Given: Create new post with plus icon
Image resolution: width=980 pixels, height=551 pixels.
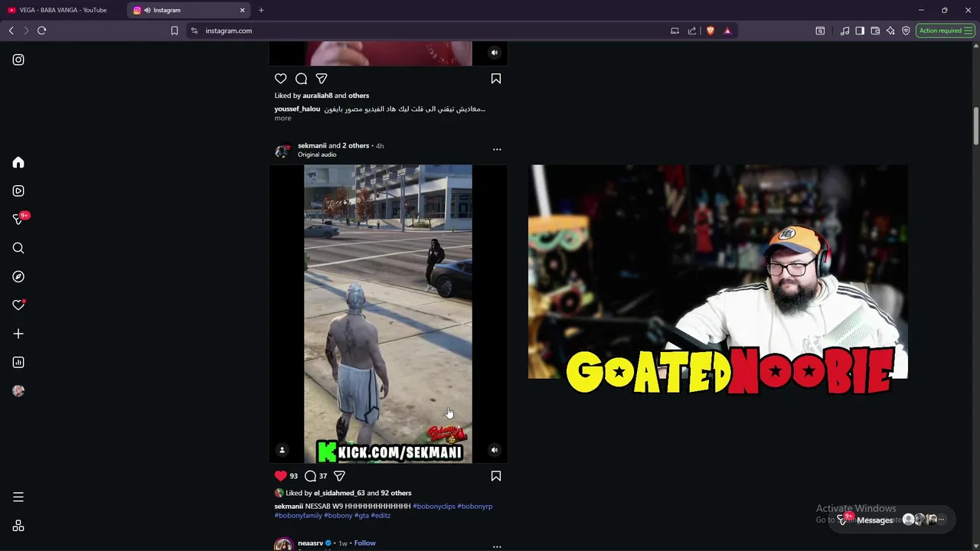Looking at the screenshot, I should pyautogui.click(x=18, y=334).
